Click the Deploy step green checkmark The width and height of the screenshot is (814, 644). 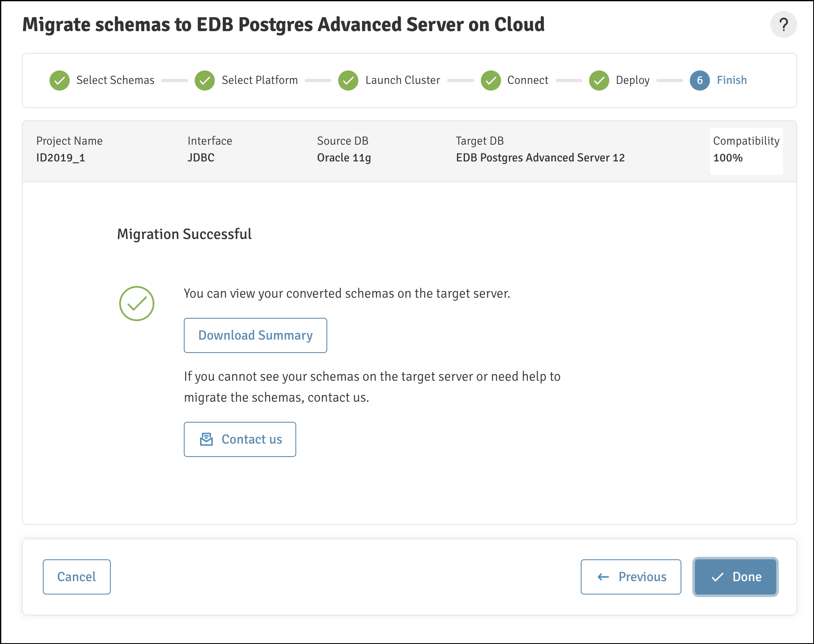tap(599, 80)
